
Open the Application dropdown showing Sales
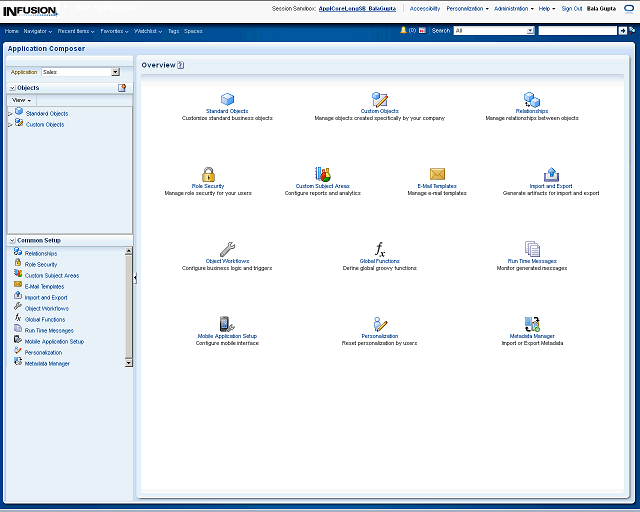[x=115, y=72]
